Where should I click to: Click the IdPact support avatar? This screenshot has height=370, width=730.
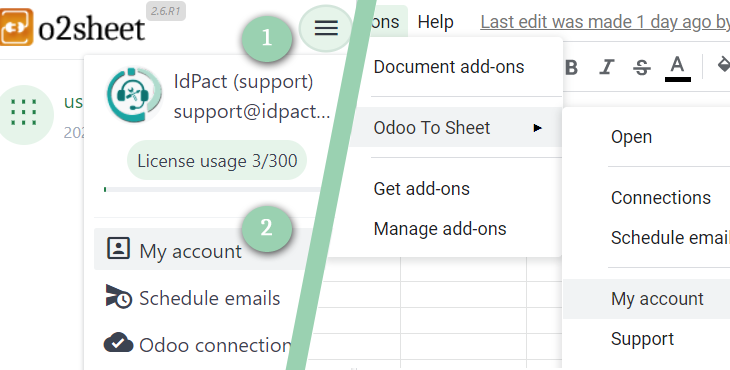click(134, 95)
